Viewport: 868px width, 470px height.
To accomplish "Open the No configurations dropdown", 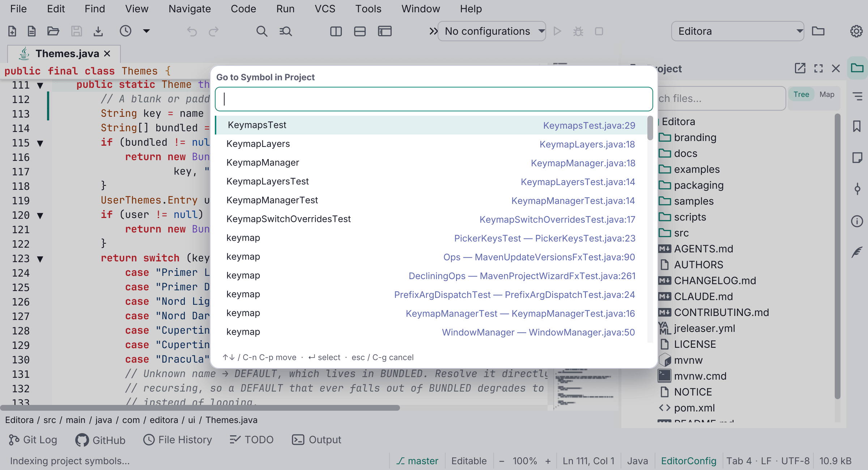I will pyautogui.click(x=492, y=31).
